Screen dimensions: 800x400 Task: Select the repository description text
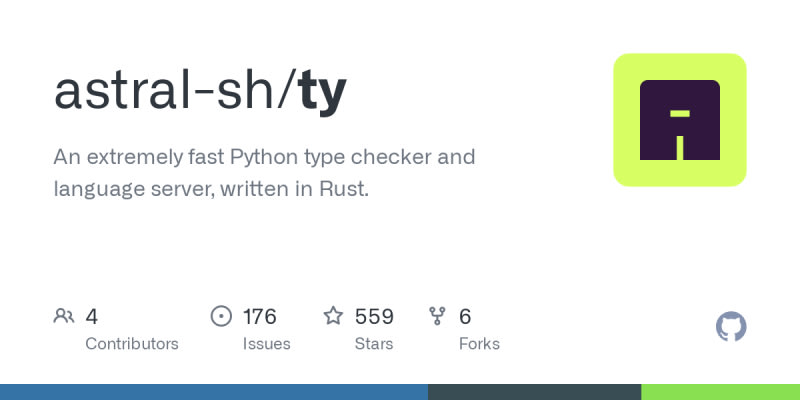pyautogui.click(x=264, y=172)
